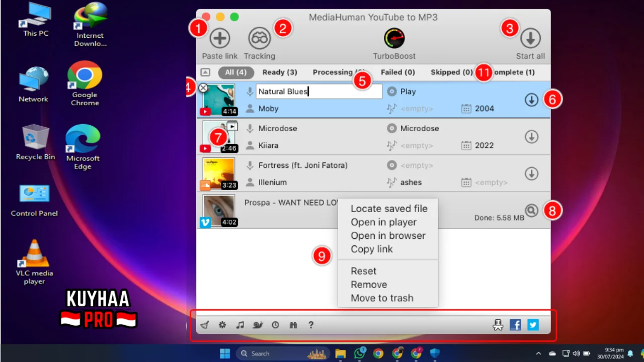This screenshot has width=644, height=362.
Task: Click the MediaHuman mascot icon
Action: tap(498, 325)
